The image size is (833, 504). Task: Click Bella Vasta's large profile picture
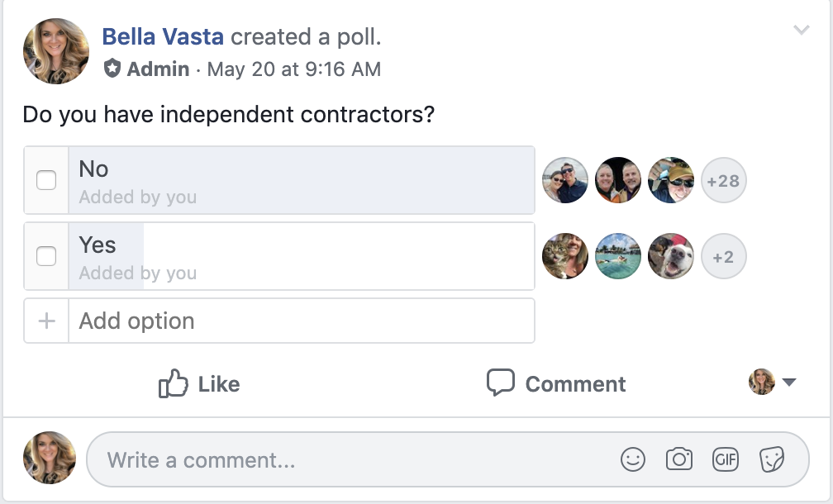tap(56, 51)
